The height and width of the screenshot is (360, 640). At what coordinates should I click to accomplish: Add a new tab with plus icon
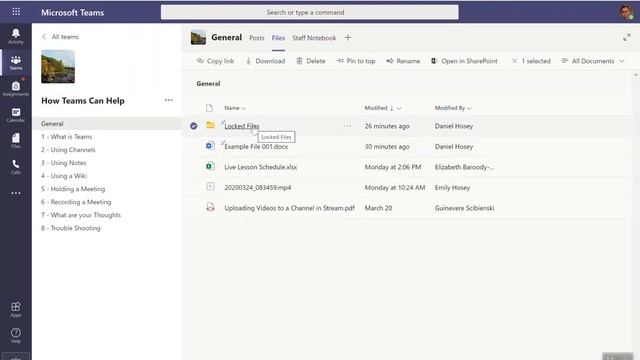pos(348,38)
